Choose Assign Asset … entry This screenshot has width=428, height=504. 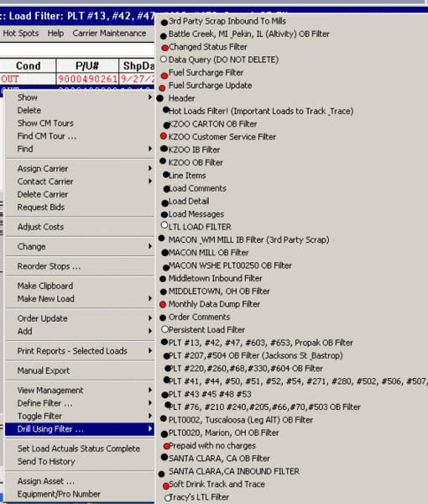pos(46,481)
